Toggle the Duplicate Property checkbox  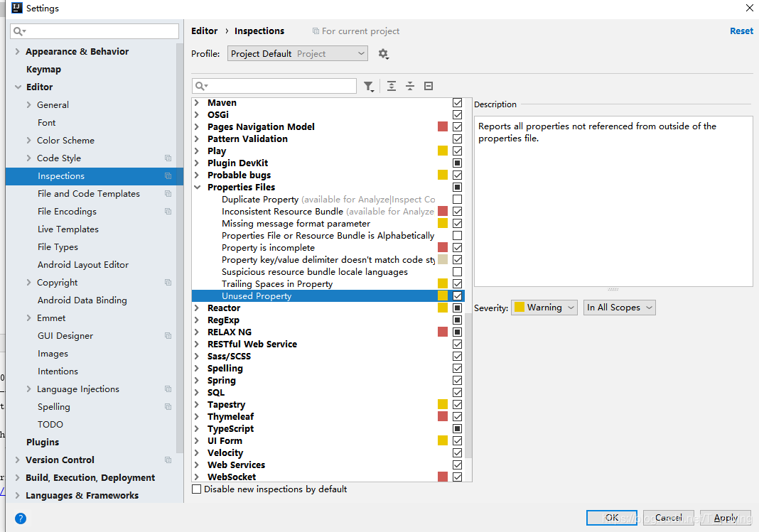click(458, 200)
